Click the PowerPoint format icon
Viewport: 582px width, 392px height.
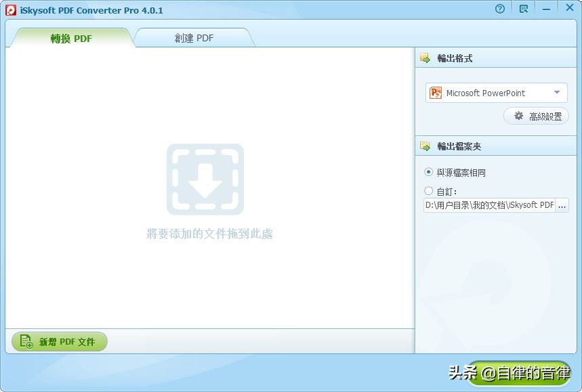point(436,93)
